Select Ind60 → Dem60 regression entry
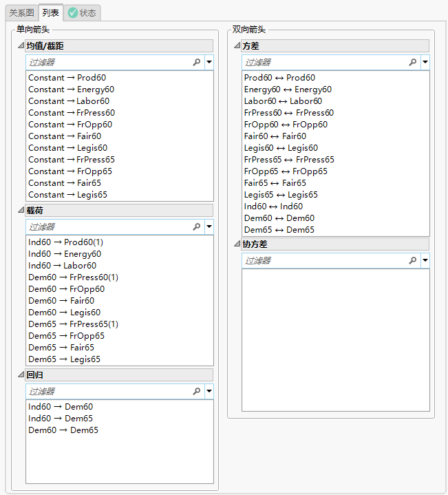 tap(61, 407)
